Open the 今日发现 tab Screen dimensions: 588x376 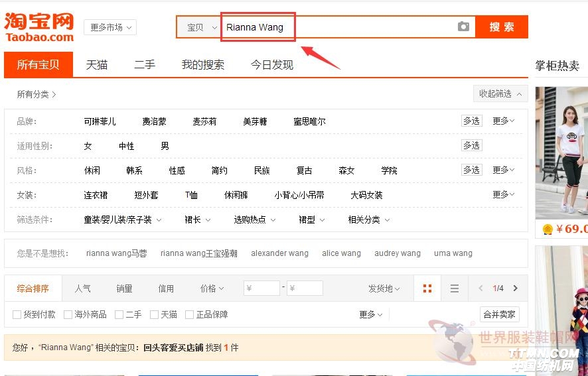pos(271,65)
